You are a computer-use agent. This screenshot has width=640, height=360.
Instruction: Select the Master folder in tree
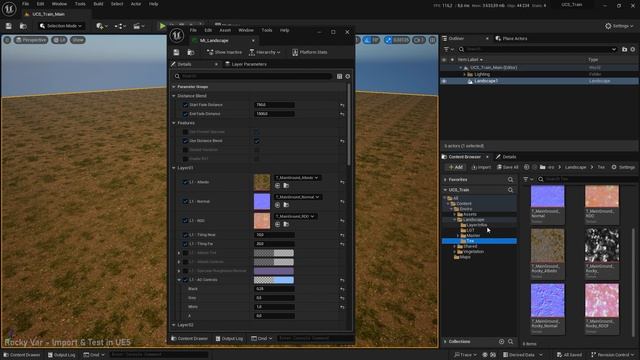pyautogui.click(x=473, y=236)
